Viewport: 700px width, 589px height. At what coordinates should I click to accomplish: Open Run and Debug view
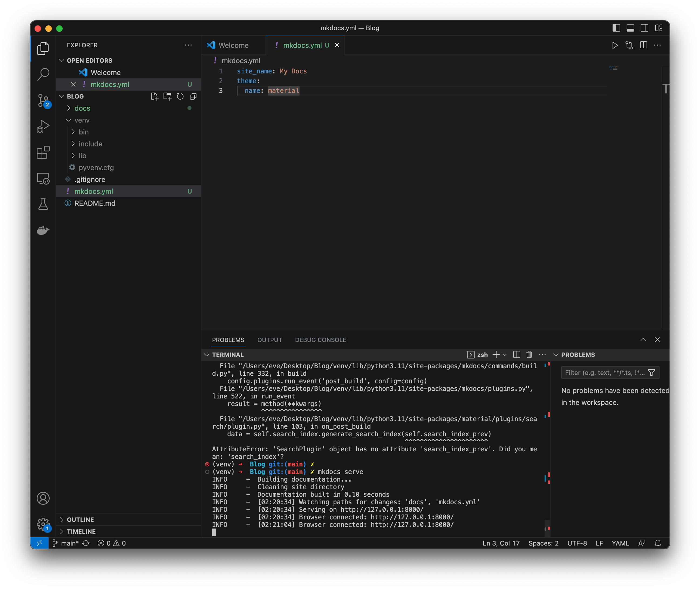(x=43, y=127)
